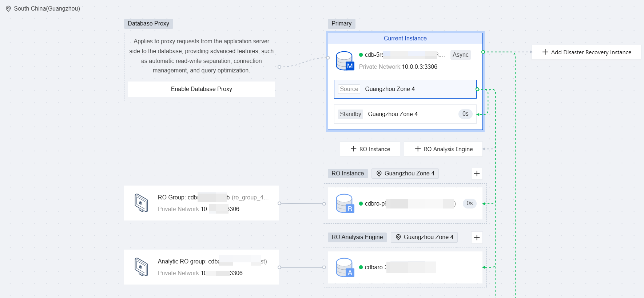Click the plus icon beside RO Analysis Engine zone
This screenshot has width=644, height=298.
[477, 238]
